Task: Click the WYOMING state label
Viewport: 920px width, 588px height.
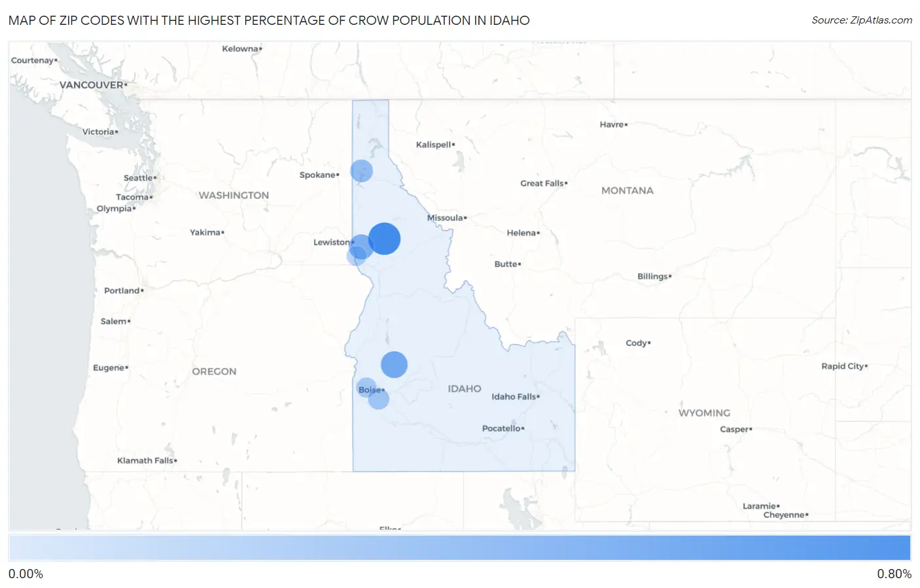Action: (704, 413)
